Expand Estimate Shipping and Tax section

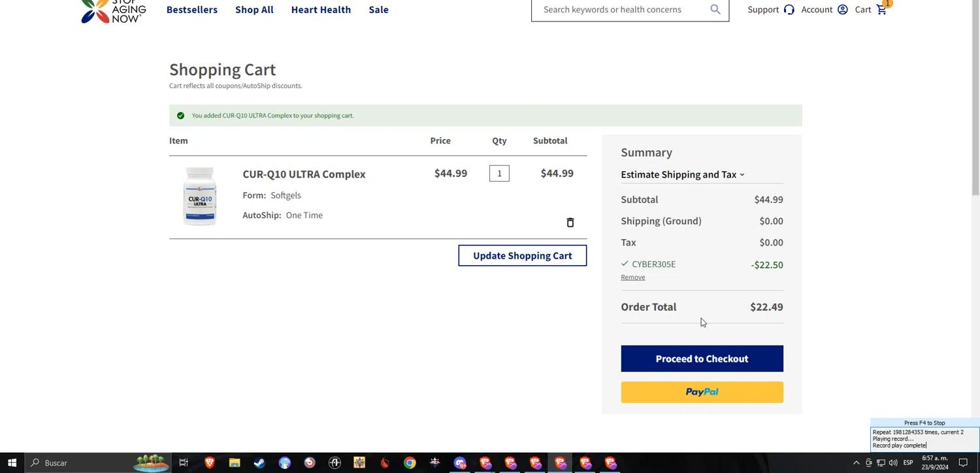point(682,174)
